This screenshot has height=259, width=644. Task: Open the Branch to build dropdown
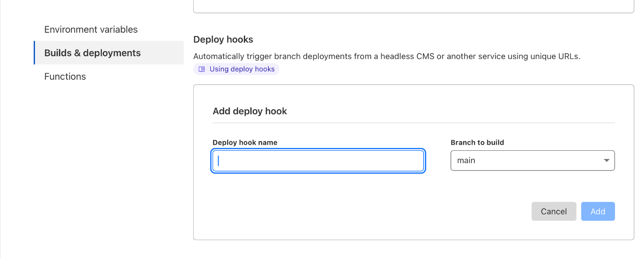point(533,160)
